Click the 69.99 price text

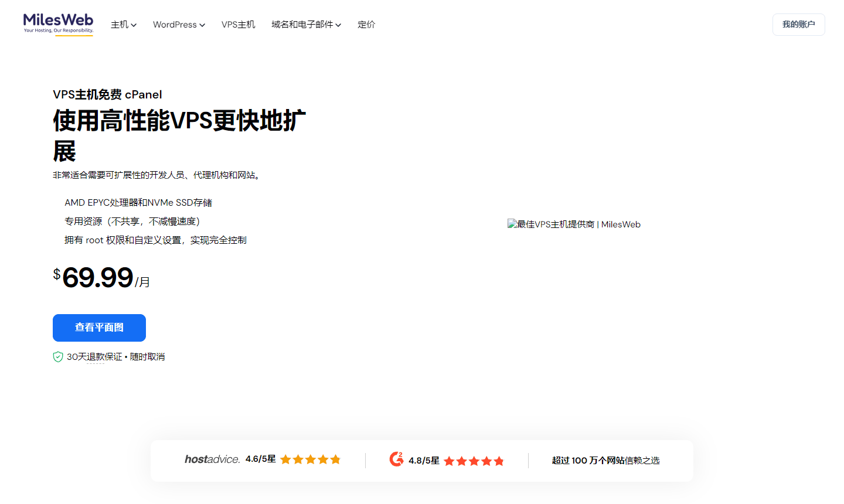(x=97, y=278)
